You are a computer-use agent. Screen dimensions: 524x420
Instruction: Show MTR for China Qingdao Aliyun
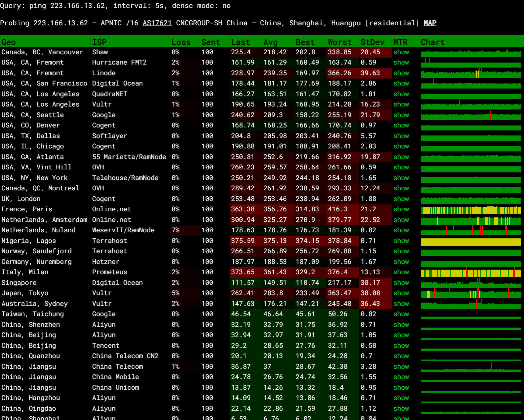tap(401, 409)
